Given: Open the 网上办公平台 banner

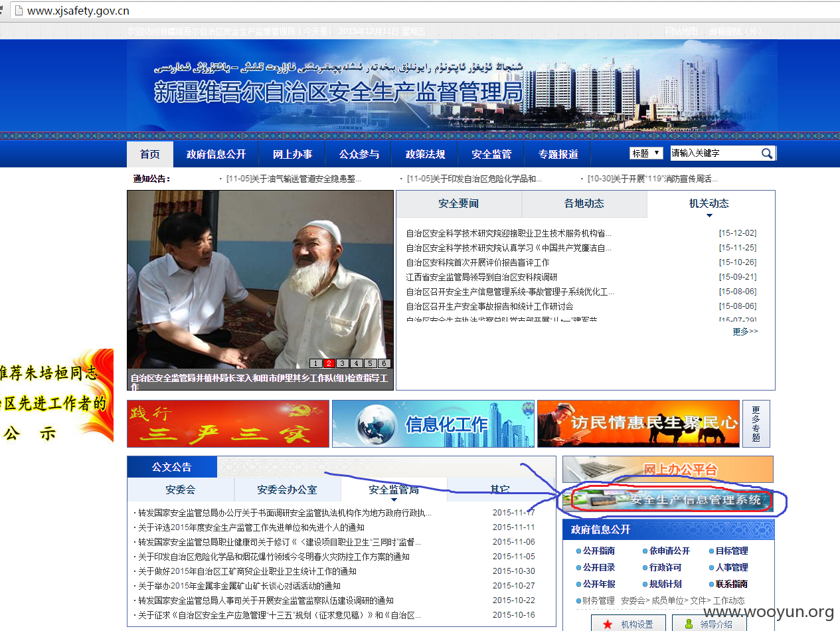Looking at the screenshot, I should point(668,470).
